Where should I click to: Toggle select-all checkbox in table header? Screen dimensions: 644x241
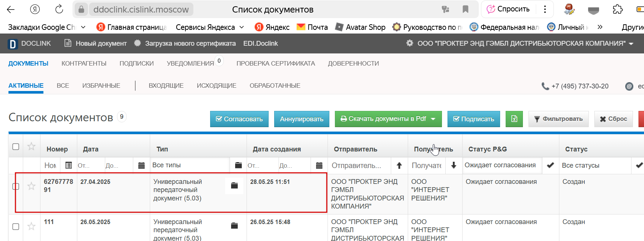[16, 147]
